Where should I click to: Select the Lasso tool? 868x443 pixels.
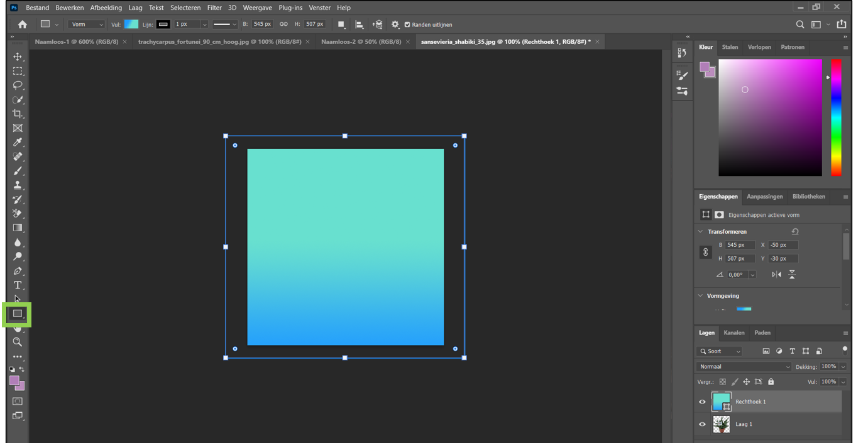pos(18,85)
